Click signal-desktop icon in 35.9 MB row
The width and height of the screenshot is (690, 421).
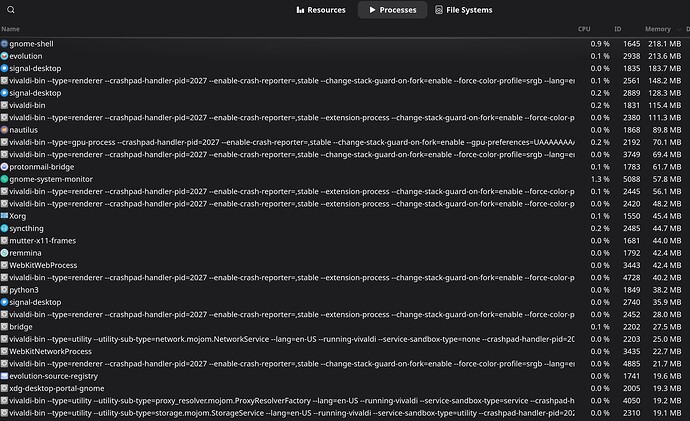pyautogui.click(x=4, y=302)
